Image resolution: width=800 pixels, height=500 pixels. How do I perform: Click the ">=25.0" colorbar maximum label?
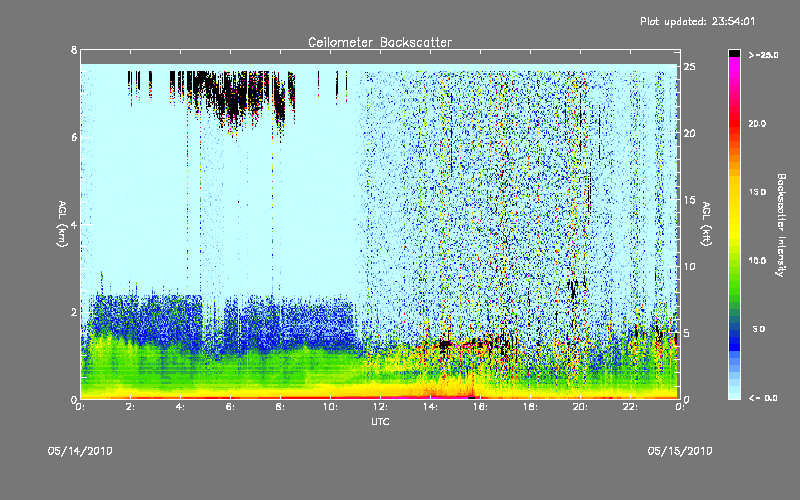(x=763, y=55)
